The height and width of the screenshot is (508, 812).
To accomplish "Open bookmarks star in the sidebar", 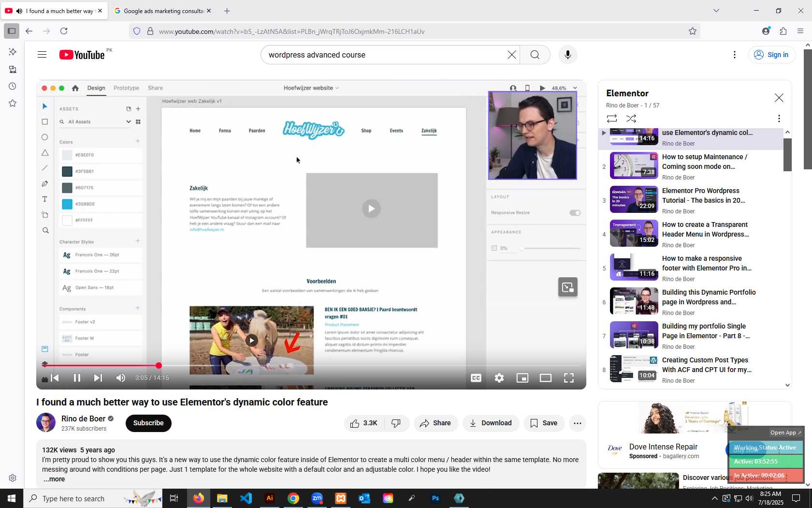I will 13,103.
